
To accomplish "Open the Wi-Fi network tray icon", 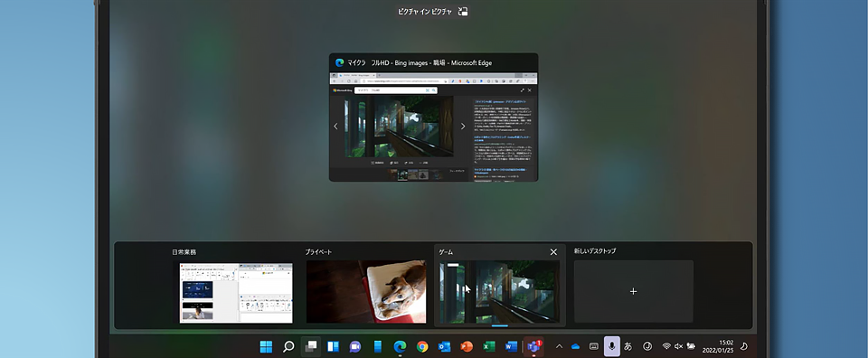I will 666,347.
